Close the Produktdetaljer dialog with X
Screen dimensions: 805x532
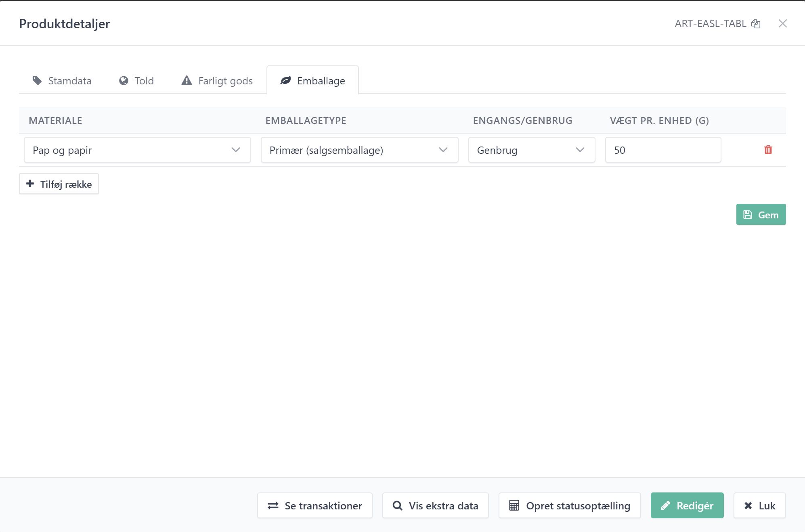(x=783, y=23)
